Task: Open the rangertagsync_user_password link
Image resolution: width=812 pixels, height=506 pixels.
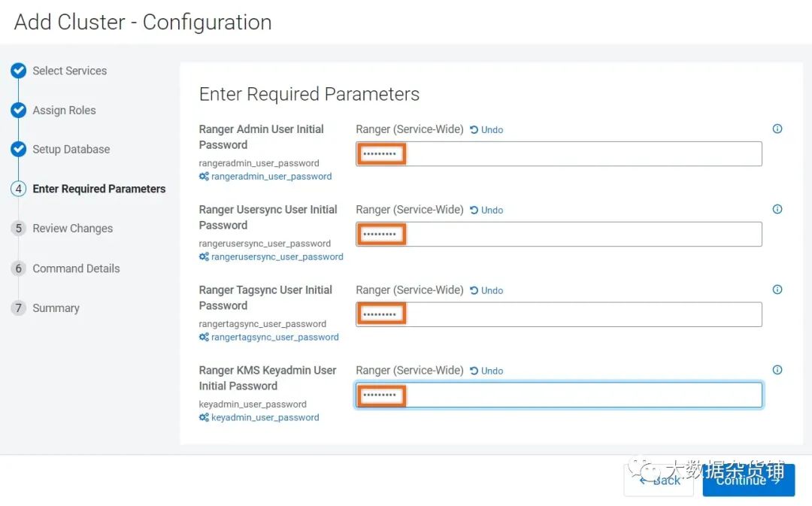Action: pyautogui.click(x=275, y=337)
